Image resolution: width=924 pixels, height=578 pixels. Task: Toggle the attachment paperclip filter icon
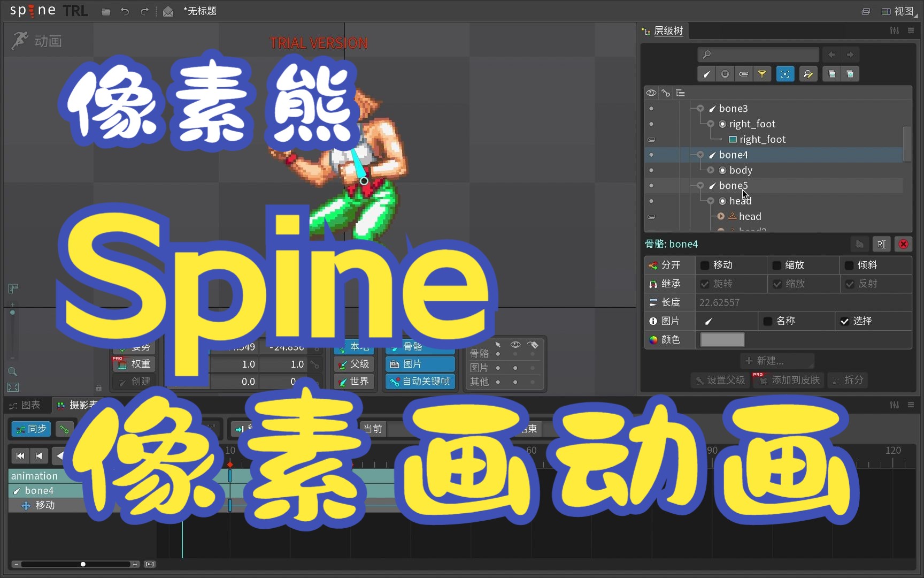pos(743,74)
